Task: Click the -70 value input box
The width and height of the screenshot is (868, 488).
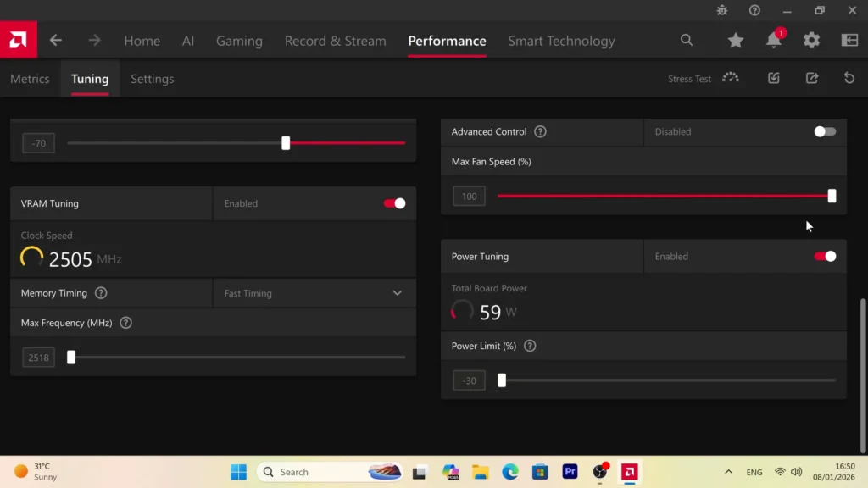Action: [x=39, y=143]
